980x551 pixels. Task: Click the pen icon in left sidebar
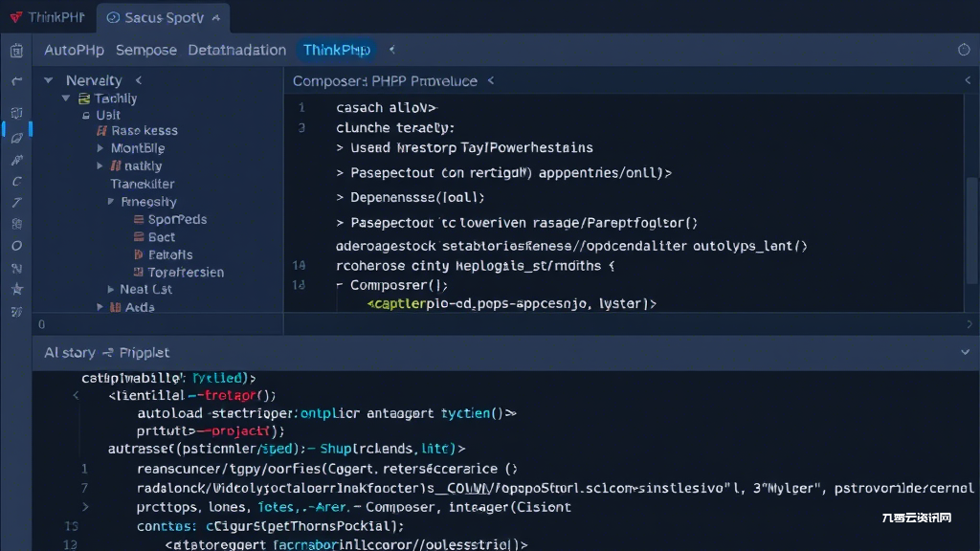coord(17,160)
